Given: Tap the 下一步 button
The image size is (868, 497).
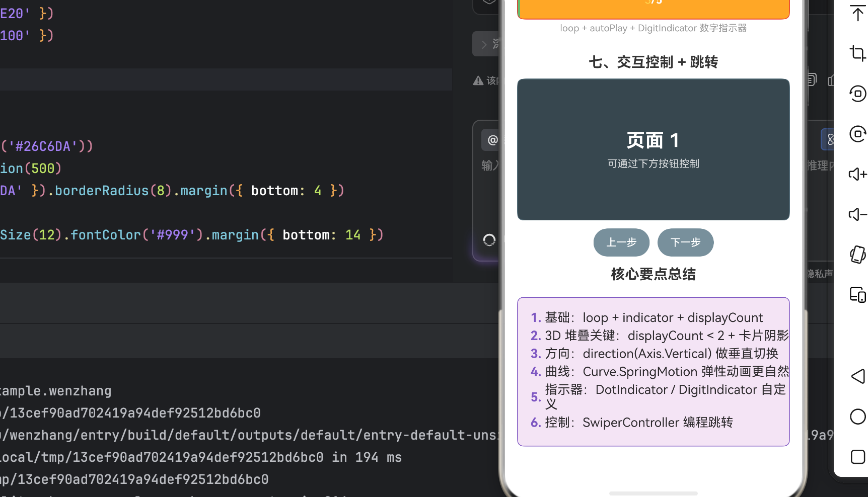Looking at the screenshot, I should pos(685,242).
